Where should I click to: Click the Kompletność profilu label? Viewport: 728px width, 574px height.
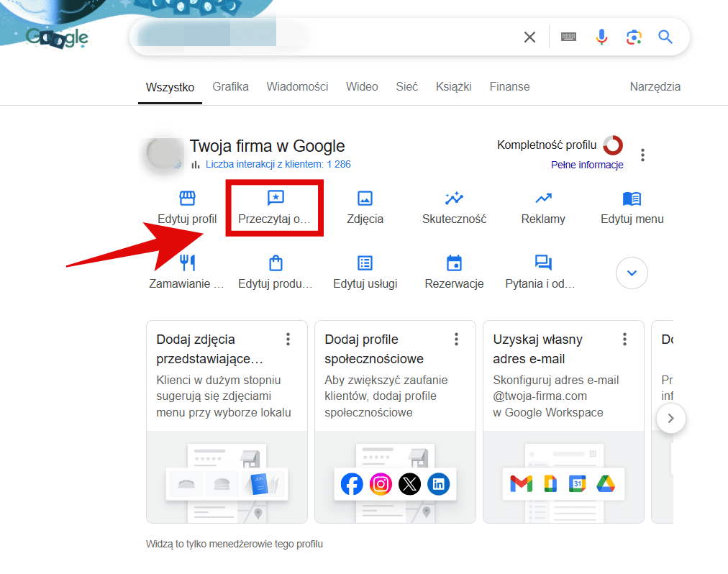click(547, 145)
